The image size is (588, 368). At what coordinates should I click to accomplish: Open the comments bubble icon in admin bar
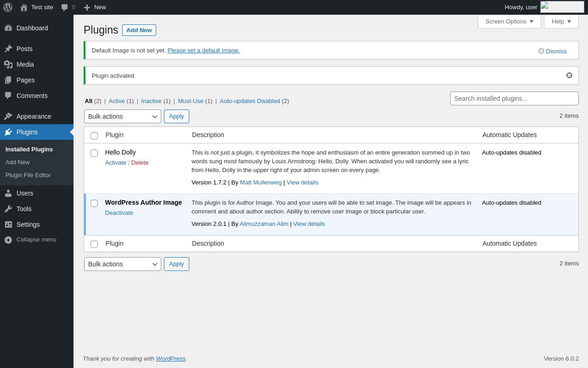coord(65,7)
